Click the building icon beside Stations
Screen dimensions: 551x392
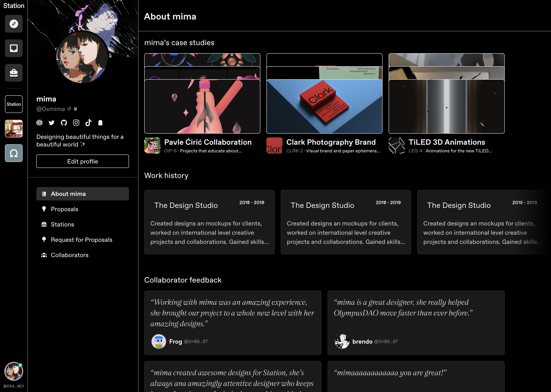(44, 224)
